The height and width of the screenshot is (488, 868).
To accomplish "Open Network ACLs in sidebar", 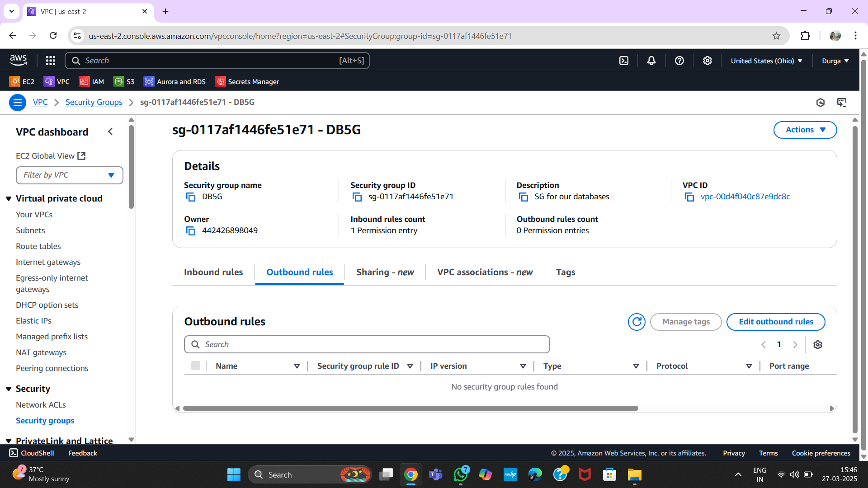I will point(41,405).
